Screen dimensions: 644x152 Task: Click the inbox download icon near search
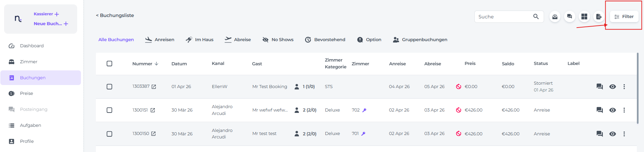(x=555, y=16)
